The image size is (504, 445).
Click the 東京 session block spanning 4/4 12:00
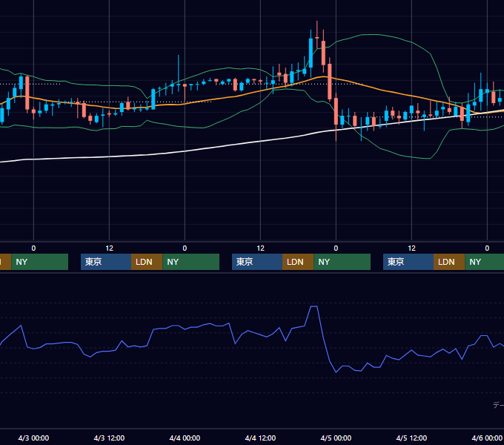click(257, 262)
